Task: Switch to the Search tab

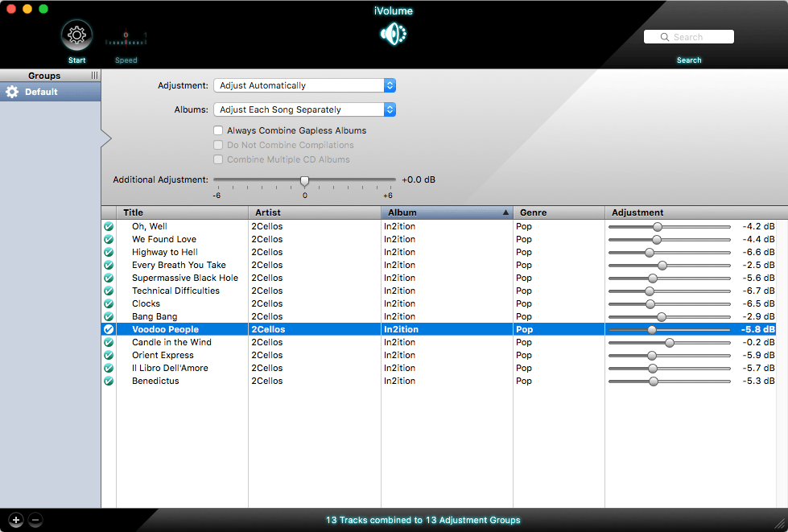Action: click(x=689, y=60)
